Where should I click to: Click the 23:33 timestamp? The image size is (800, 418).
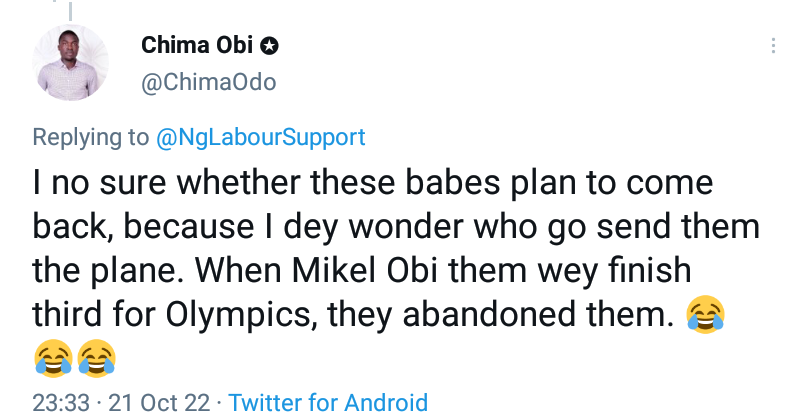pyautogui.click(x=60, y=403)
